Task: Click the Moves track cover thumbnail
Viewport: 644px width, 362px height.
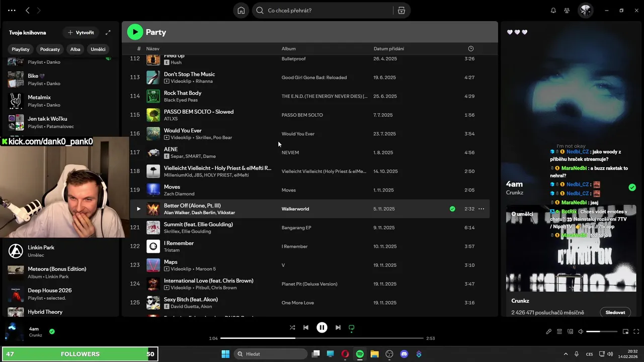Action: (x=153, y=190)
